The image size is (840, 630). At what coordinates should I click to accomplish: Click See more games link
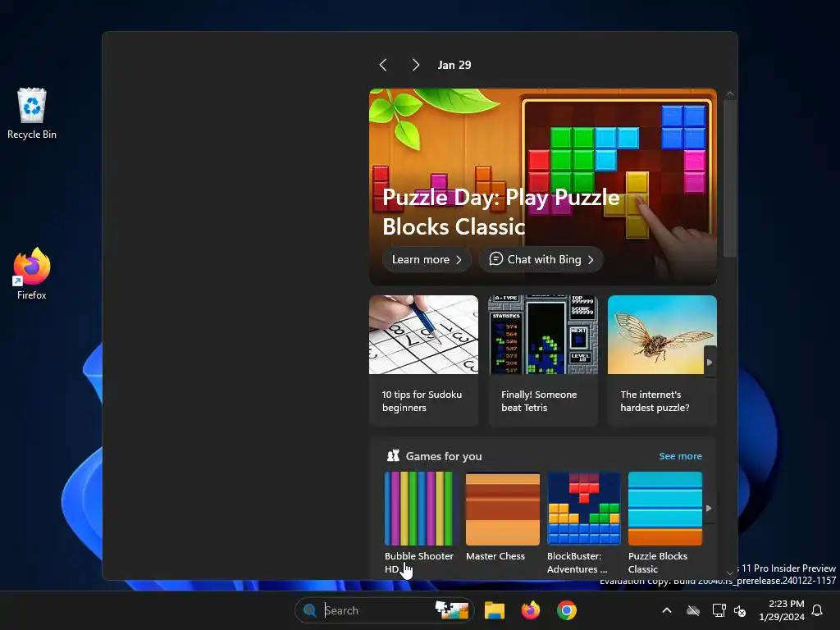pos(680,456)
